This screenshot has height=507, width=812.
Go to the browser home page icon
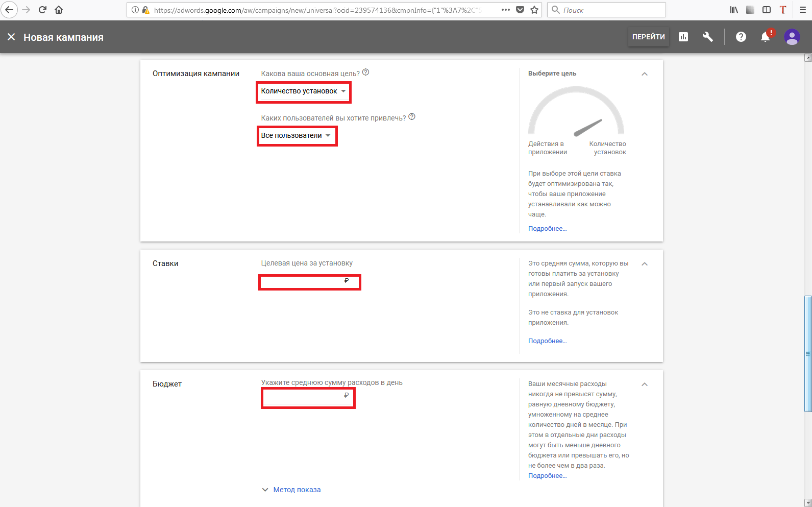pos(59,10)
